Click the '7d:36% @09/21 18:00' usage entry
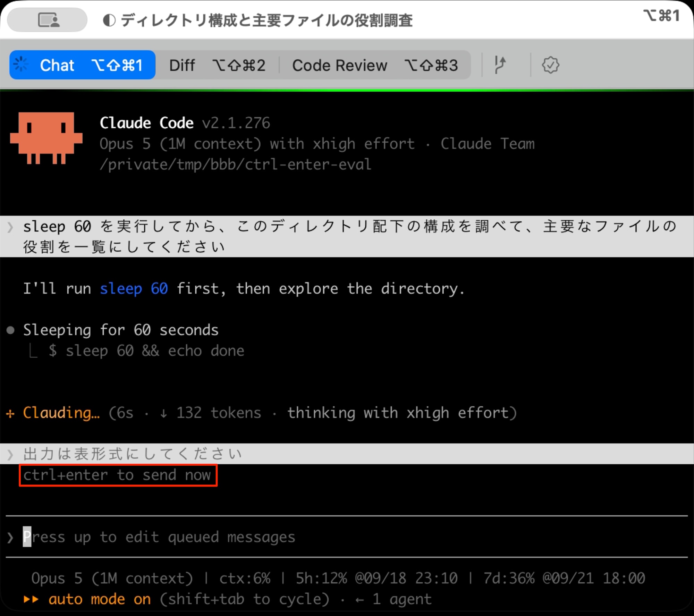 [564, 579]
